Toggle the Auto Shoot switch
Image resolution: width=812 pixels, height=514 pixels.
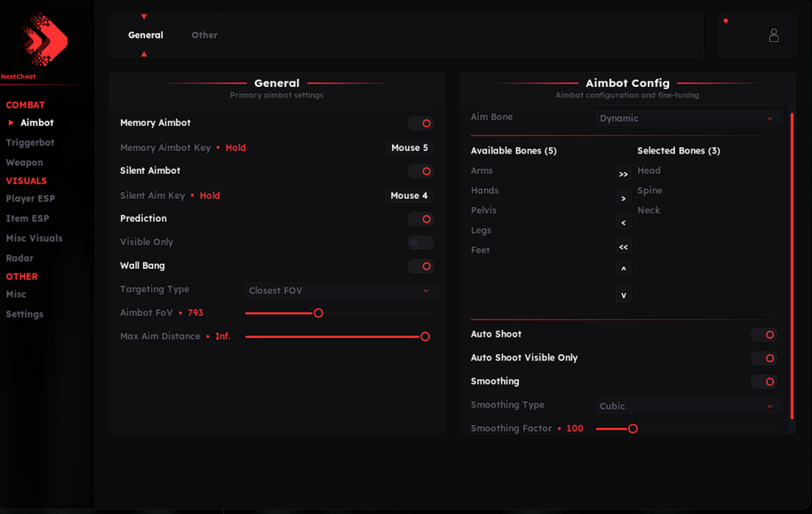764,335
